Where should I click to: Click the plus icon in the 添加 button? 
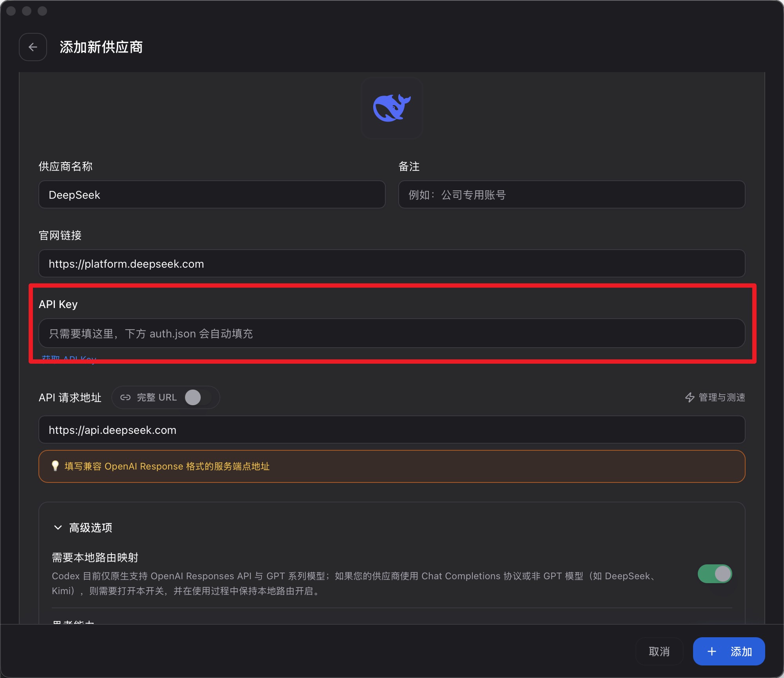coord(712,651)
